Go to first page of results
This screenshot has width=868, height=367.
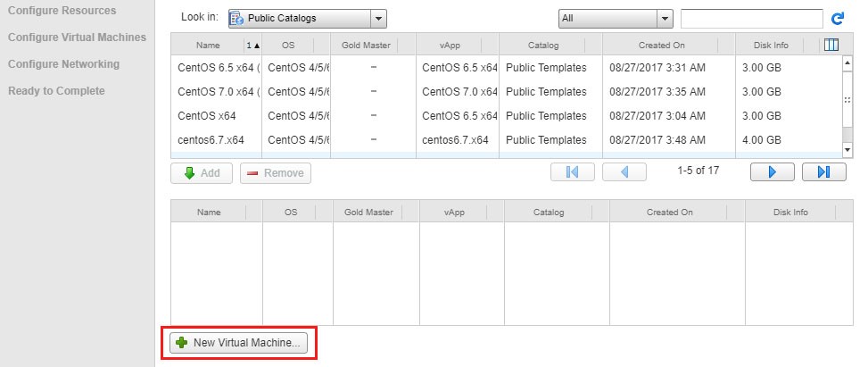click(573, 172)
